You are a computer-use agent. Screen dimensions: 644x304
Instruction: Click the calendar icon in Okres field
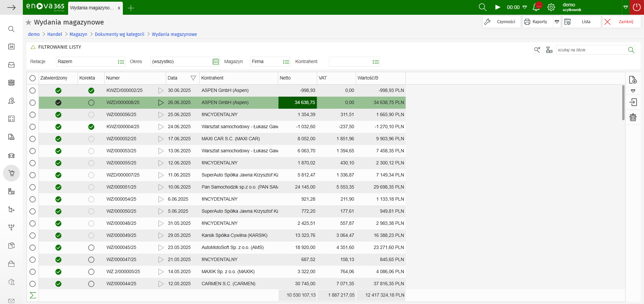(x=215, y=62)
